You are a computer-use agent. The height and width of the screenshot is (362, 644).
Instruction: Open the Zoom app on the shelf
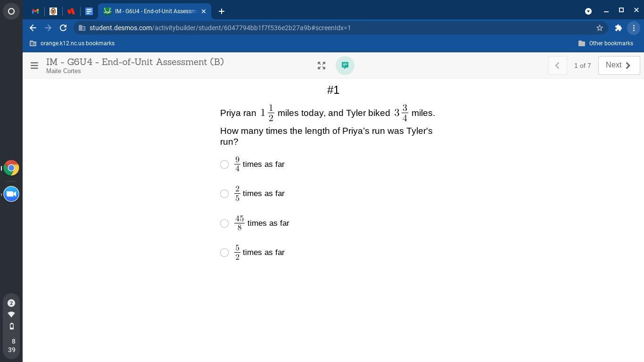coord(11,194)
